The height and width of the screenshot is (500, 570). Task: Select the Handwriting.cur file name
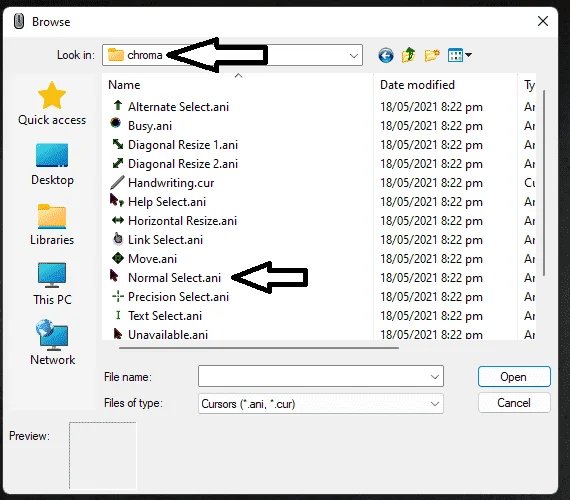click(171, 183)
